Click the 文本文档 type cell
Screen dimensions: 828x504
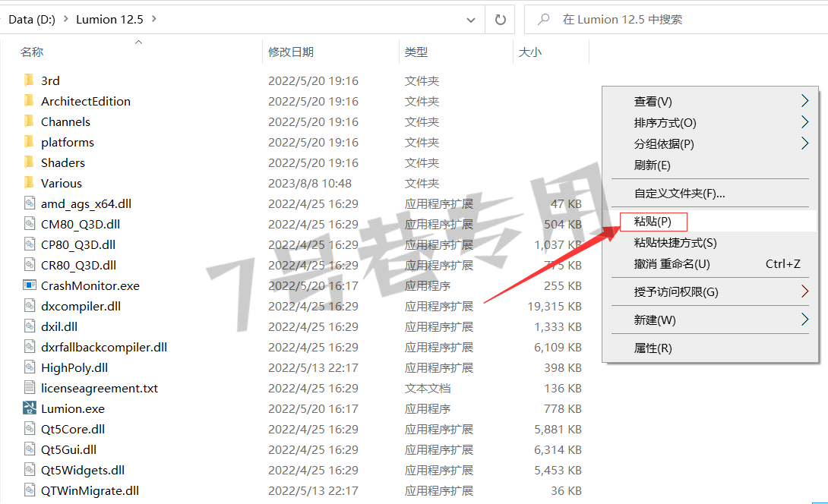click(428, 388)
